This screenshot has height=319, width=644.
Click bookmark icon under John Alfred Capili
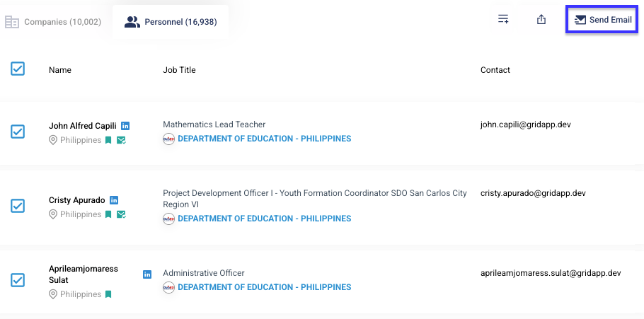tap(108, 141)
